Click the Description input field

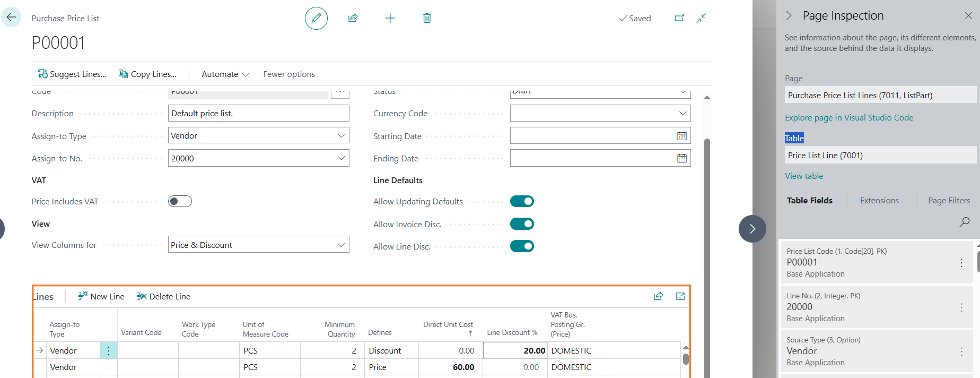pos(259,113)
